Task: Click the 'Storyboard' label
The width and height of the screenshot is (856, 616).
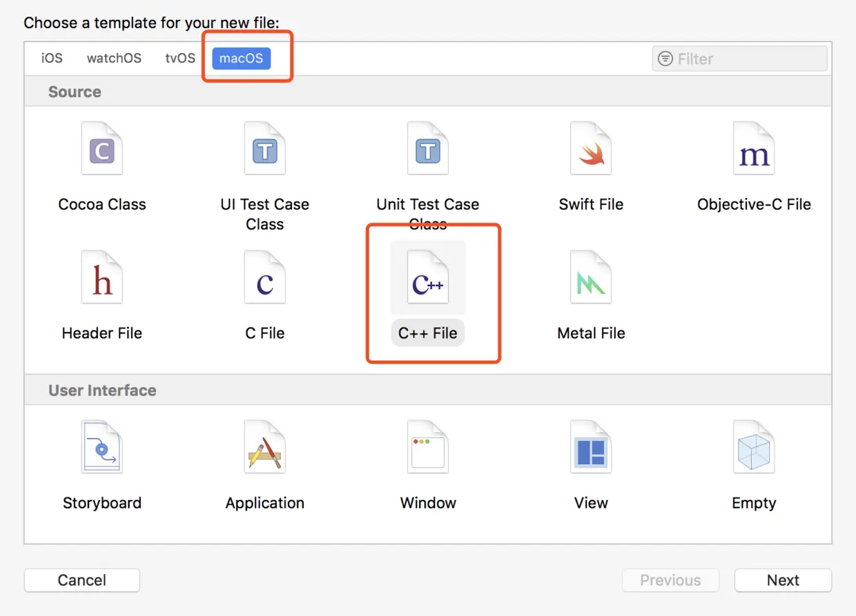Action: [102, 503]
